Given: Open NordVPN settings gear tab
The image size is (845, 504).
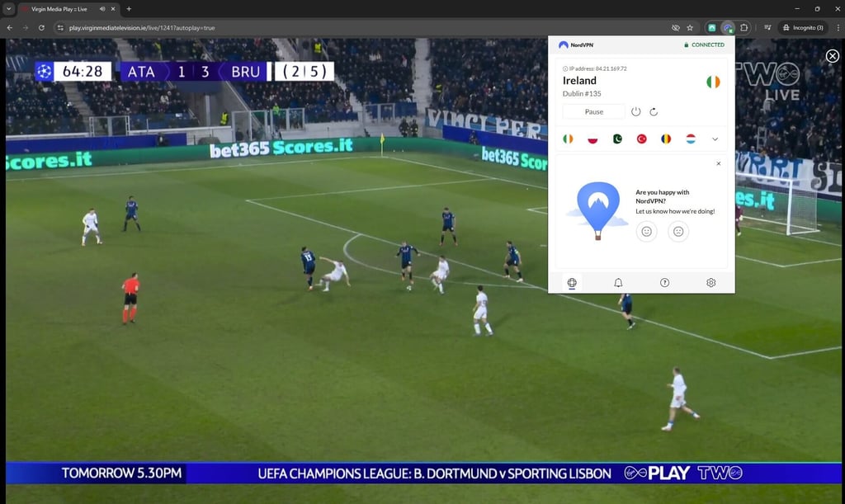Looking at the screenshot, I should (711, 283).
